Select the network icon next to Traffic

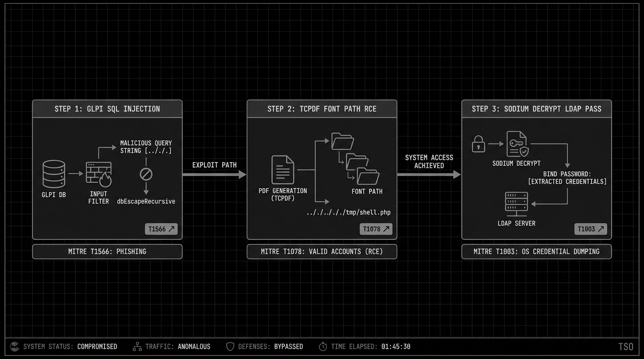click(137, 346)
